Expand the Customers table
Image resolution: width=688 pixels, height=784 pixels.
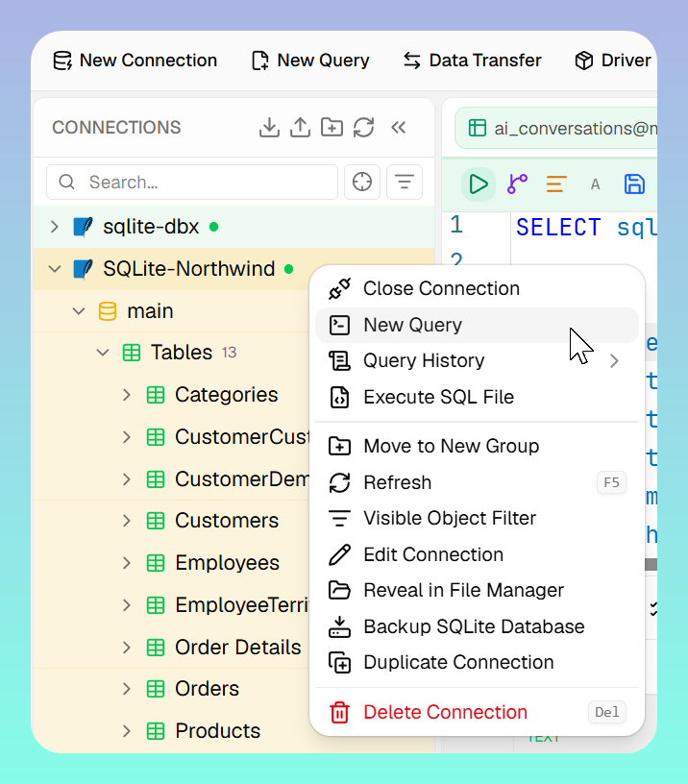[x=127, y=521]
